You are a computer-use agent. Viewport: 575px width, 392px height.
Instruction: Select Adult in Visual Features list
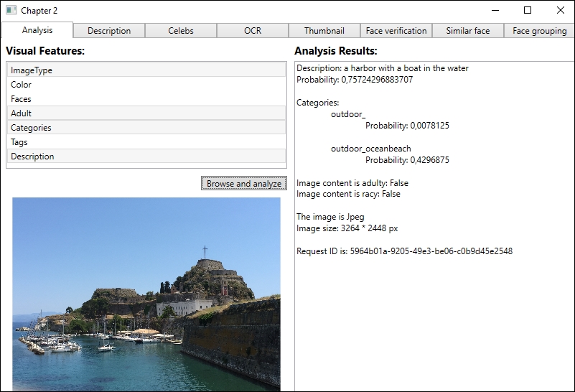pyautogui.click(x=146, y=113)
